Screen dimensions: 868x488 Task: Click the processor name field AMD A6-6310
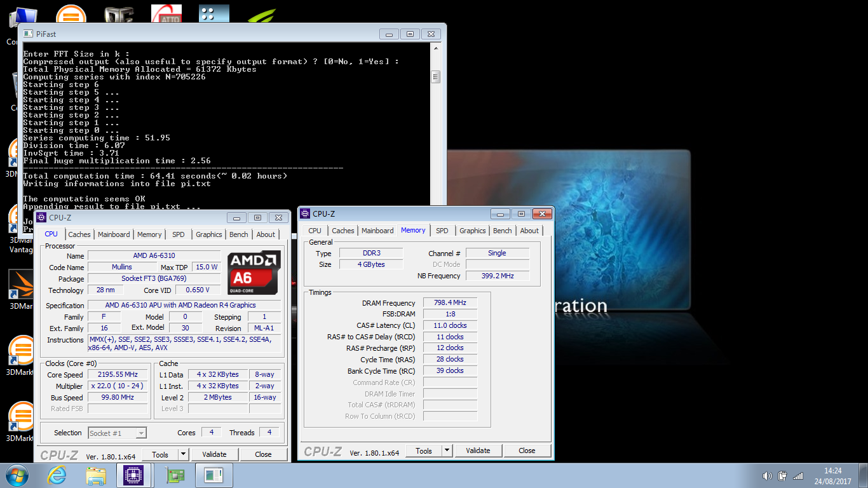point(154,255)
